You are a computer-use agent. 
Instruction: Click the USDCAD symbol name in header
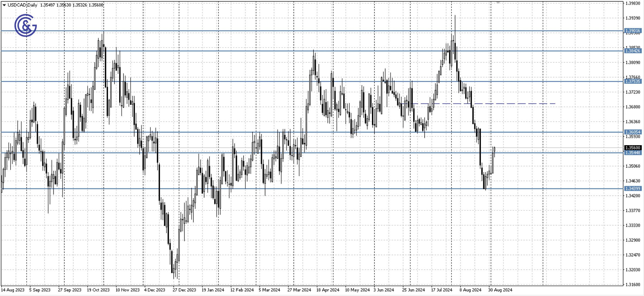tap(17, 5)
